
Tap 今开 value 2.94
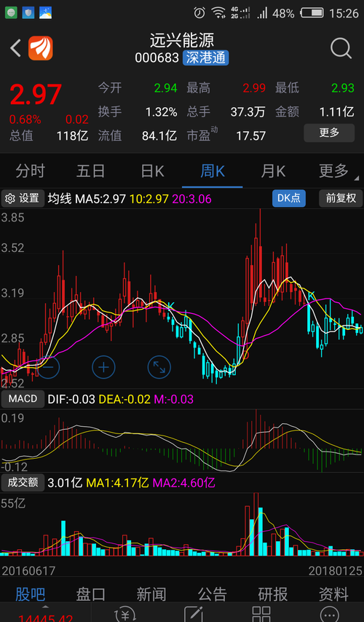coord(166,88)
